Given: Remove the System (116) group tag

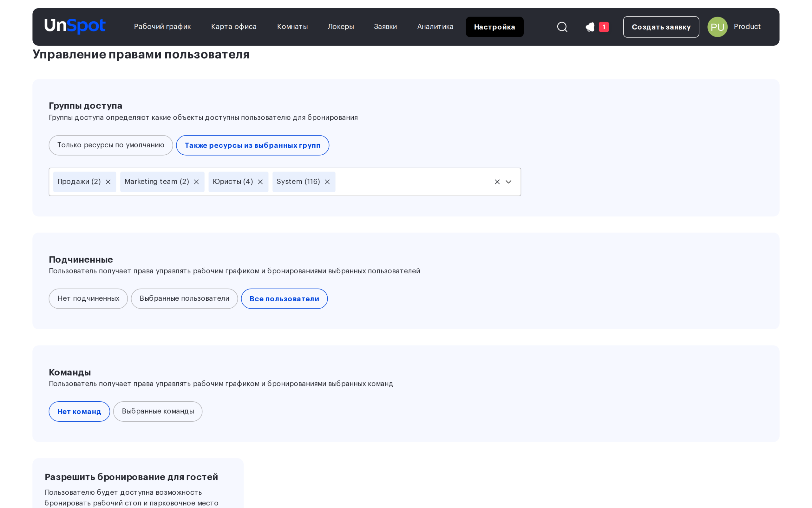Looking at the screenshot, I should (327, 182).
